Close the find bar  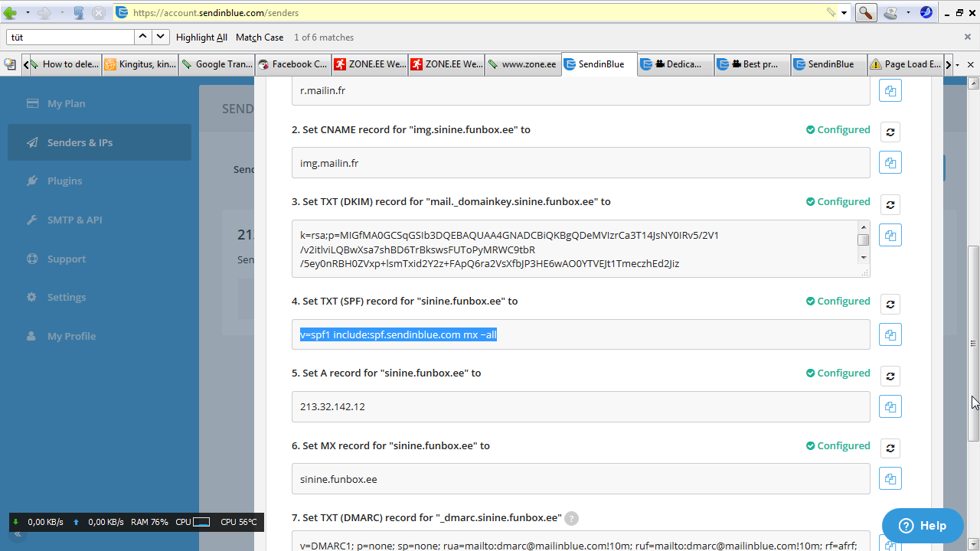click(968, 37)
